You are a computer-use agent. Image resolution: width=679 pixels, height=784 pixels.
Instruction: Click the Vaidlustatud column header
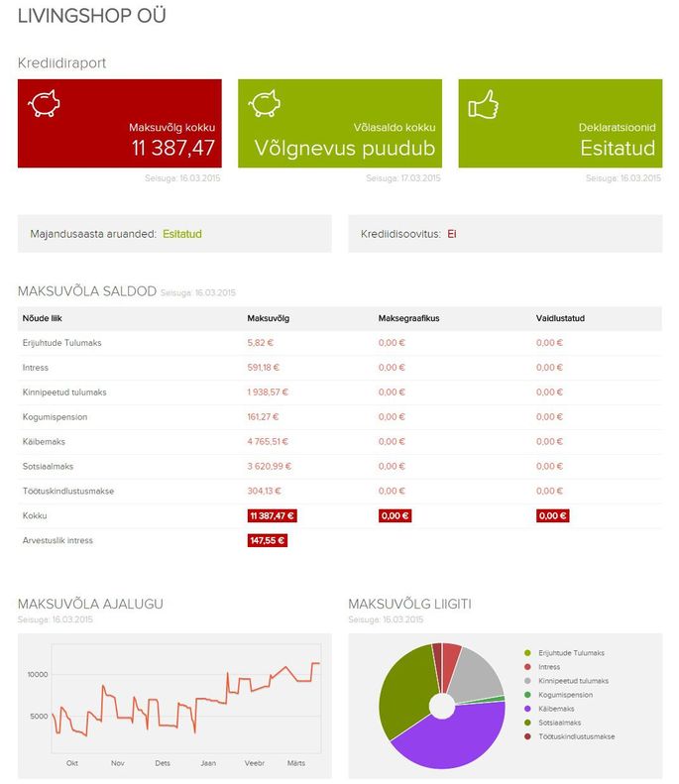point(560,318)
